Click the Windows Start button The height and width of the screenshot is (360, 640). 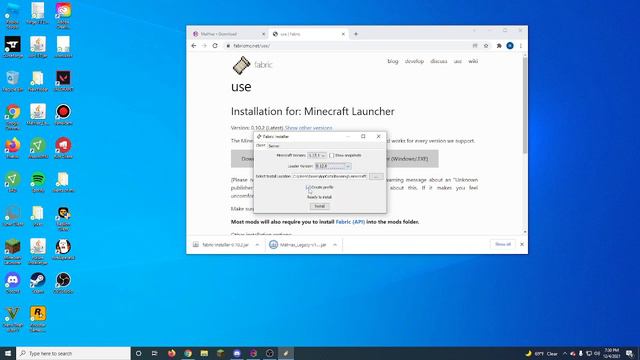pos(8,353)
